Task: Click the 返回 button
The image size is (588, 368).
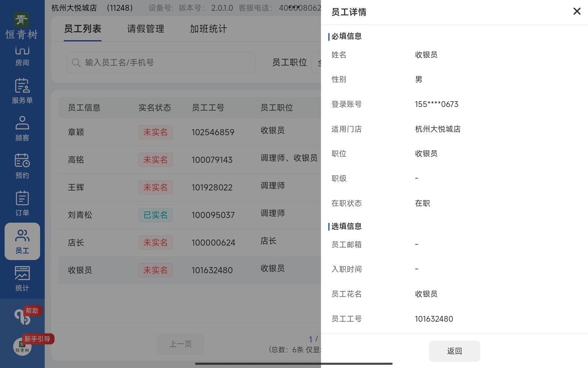Action: (454, 351)
